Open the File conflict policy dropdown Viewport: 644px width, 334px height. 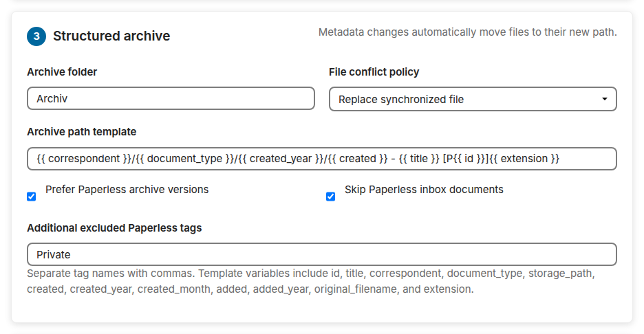click(473, 99)
